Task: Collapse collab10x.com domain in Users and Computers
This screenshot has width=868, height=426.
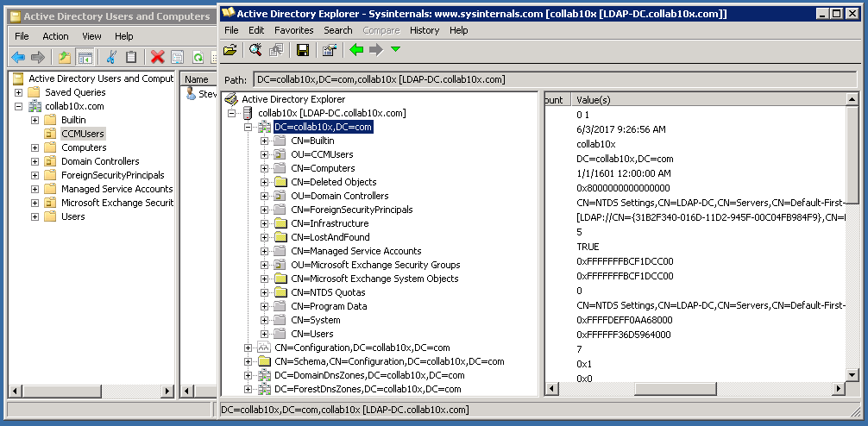Action: tap(19, 106)
